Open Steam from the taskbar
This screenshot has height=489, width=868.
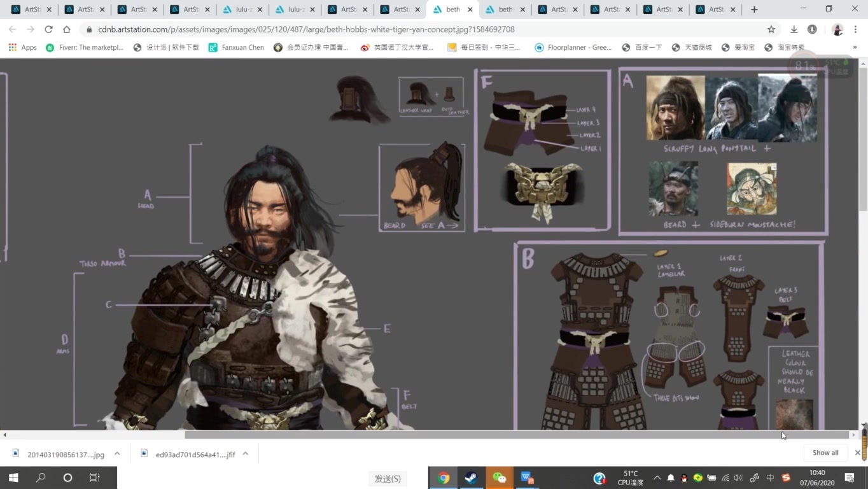point(472,478)
